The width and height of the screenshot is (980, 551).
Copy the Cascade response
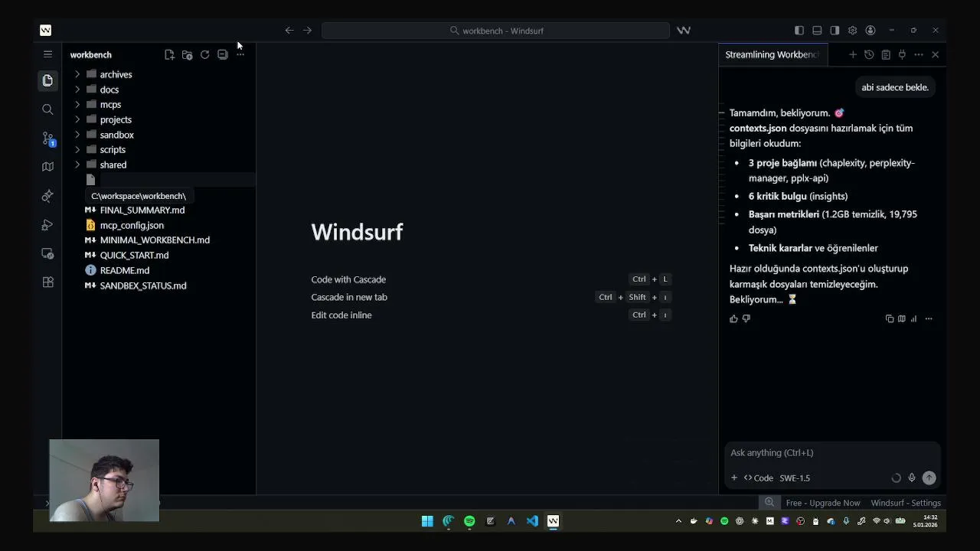[890, 318]
